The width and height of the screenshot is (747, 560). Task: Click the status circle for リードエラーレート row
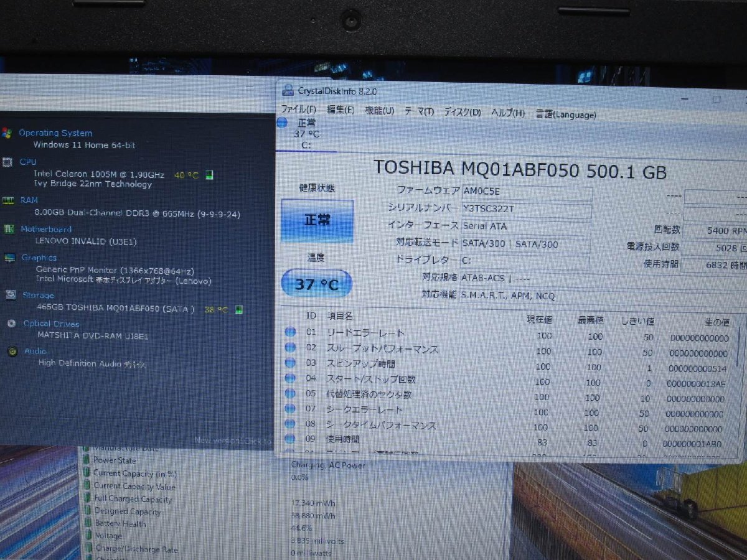[290, 332]
